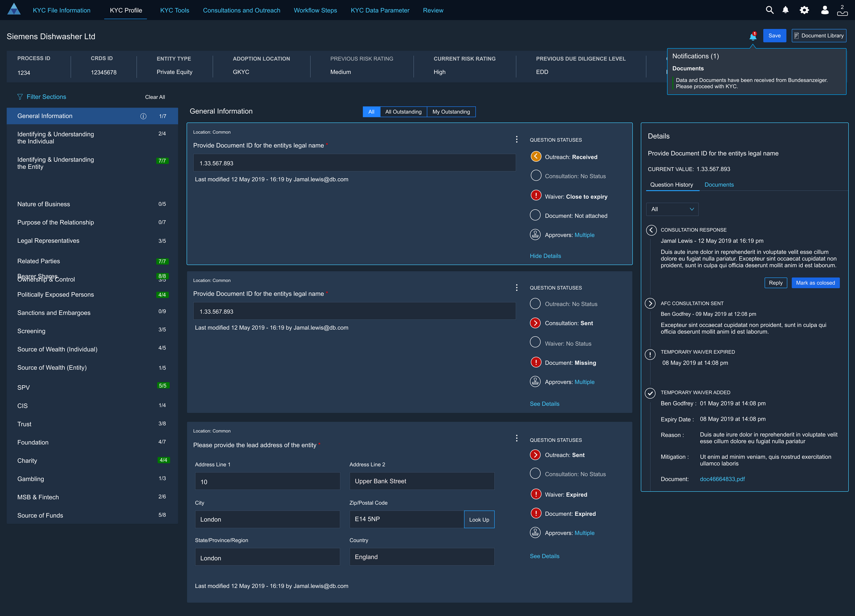This screenshot has height=616, width=855.
Task: Expand the AFC Consultation Sent entry
Action: click(650, 303)
